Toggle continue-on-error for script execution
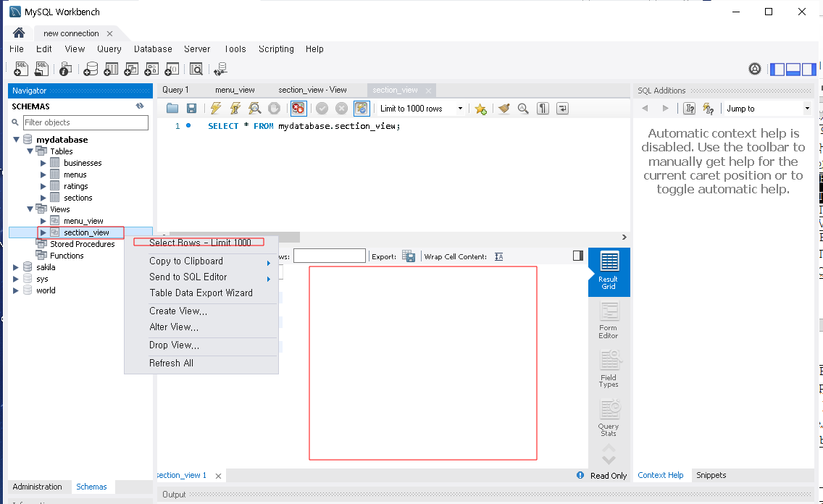This screenshot has height=504, width=823. click(298, 109)
